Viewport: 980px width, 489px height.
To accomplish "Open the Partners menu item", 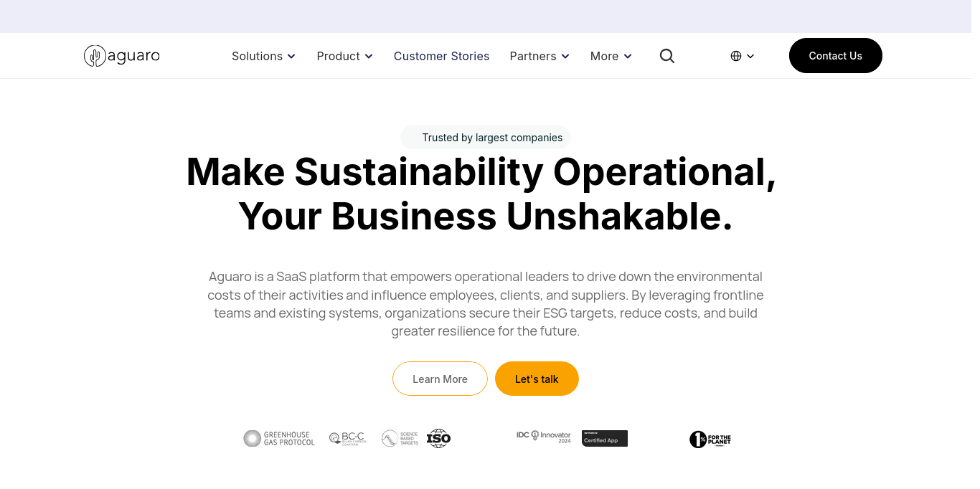I will coord(540,55).
